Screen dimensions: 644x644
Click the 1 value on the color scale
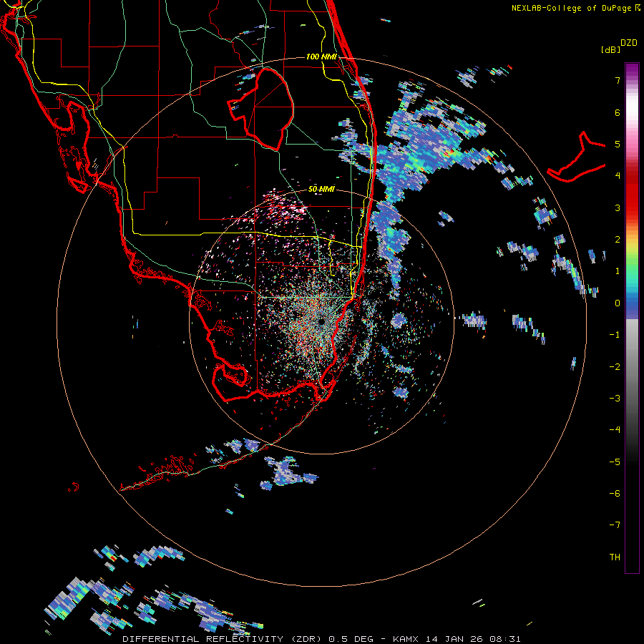pyautogui.click(x=618, y=271)
